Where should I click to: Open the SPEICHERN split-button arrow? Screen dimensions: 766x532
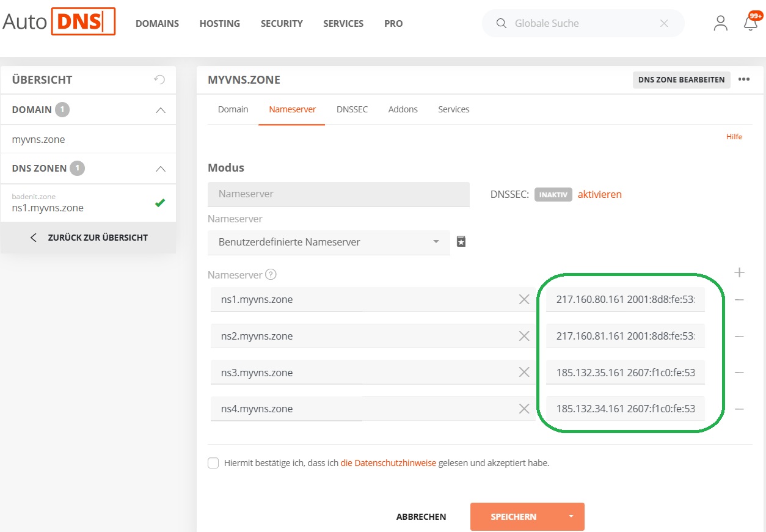pos(571,517)
